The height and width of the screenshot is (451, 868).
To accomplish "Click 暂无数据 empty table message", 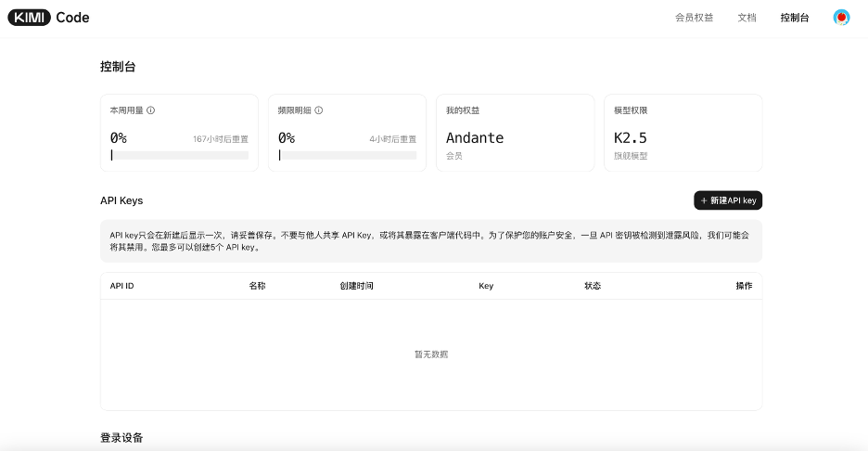I will click(x=431, y=354).
